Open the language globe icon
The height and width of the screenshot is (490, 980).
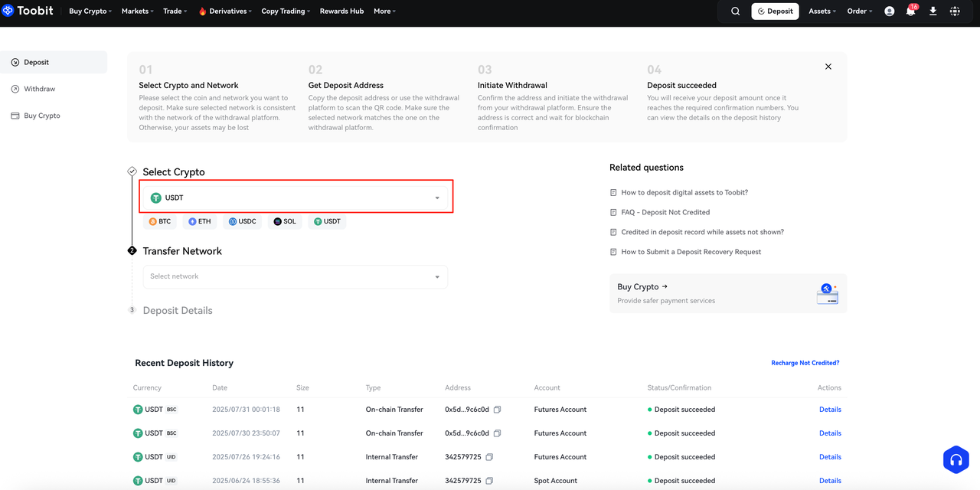coord(955,11)
